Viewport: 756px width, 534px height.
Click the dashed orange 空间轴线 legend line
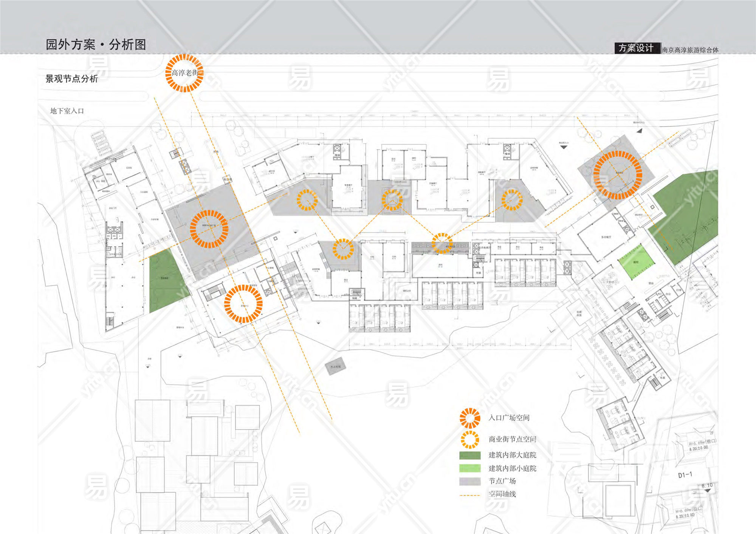coord(470,495)
